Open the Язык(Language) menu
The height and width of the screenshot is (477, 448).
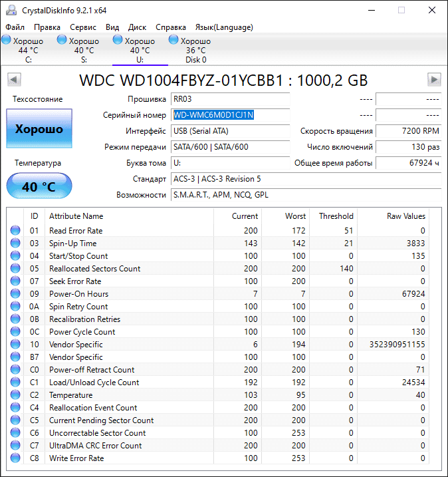click(223, 27)
